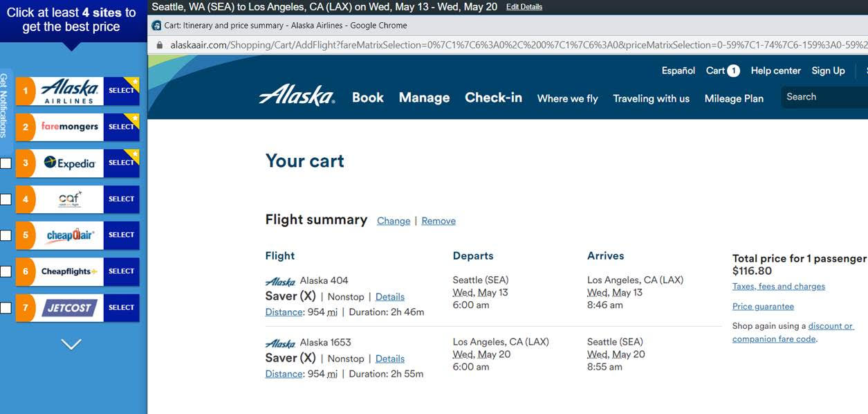Check the box next to Expedia

[x=6, y=163]
